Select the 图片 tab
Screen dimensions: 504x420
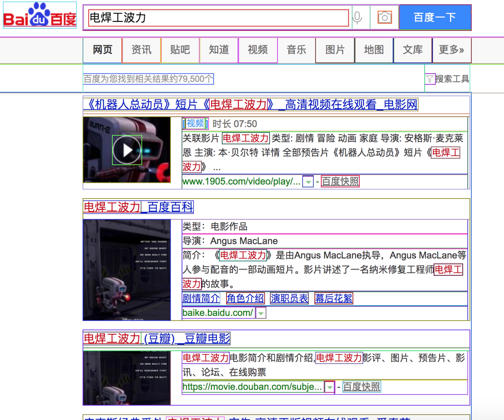coord(335,50)
